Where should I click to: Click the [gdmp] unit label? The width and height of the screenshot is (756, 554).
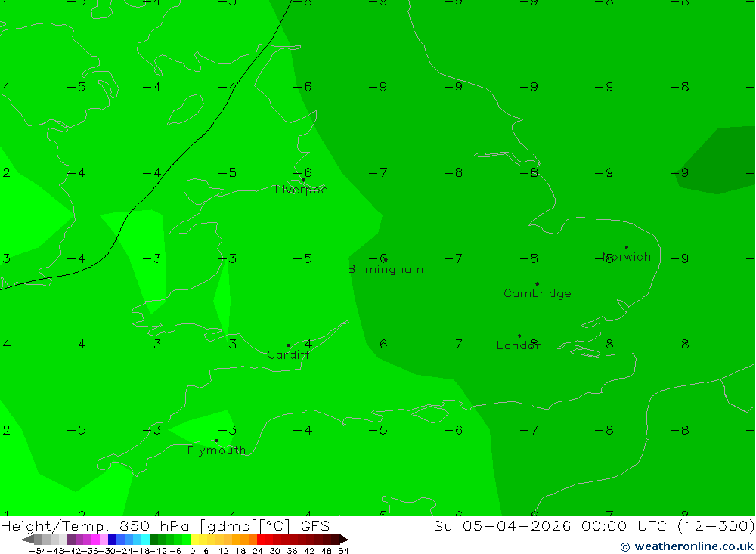pos(228,526)
